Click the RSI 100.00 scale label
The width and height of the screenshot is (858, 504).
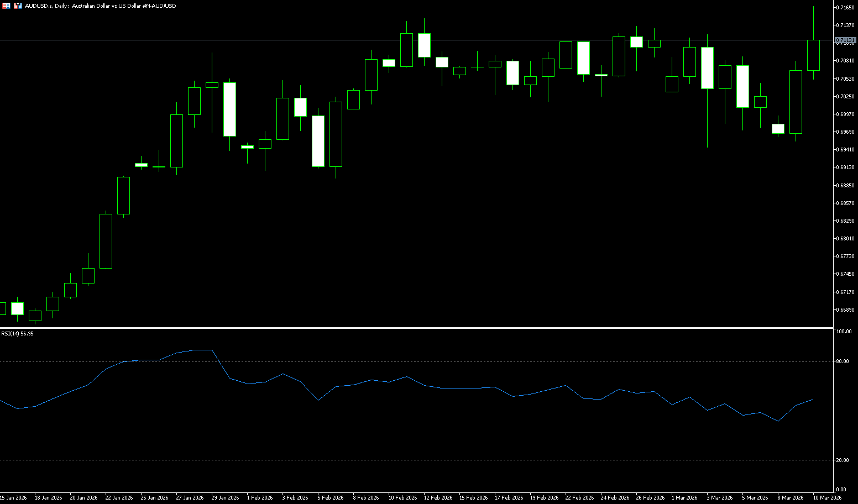[x=844, y=332]
